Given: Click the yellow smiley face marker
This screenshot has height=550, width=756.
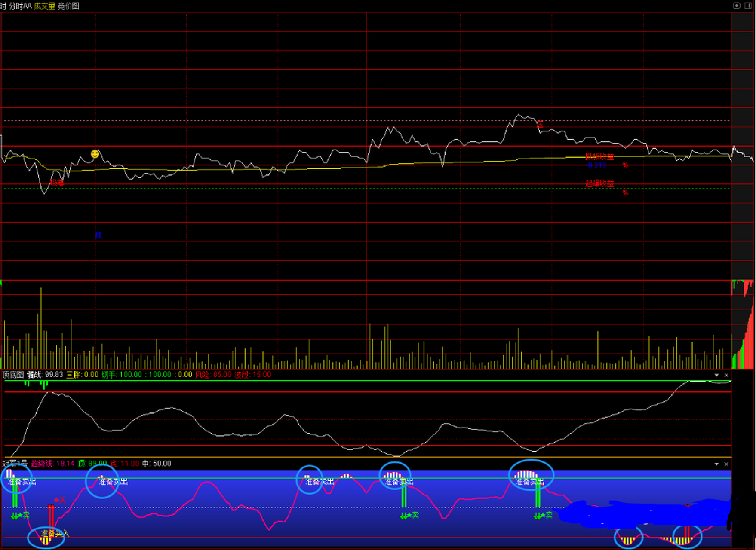Looking at the screenshot, I should [95, 154].
